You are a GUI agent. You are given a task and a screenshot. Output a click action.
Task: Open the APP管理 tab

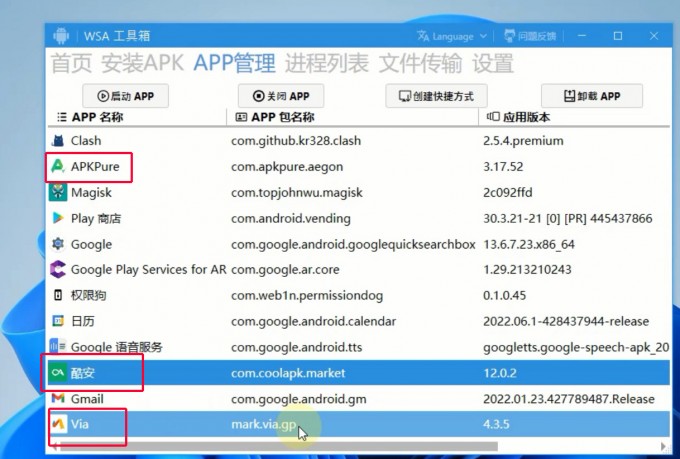(x=234, y=63)
